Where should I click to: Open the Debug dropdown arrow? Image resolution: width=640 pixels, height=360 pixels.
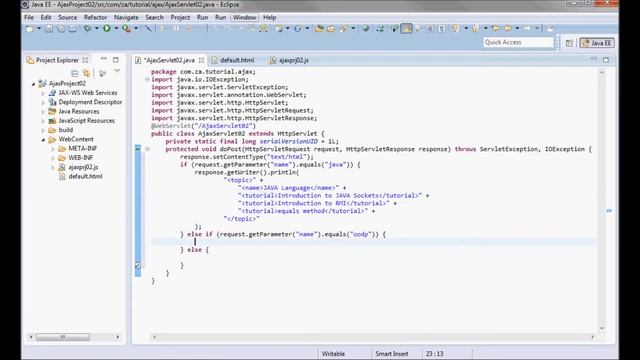97,29
